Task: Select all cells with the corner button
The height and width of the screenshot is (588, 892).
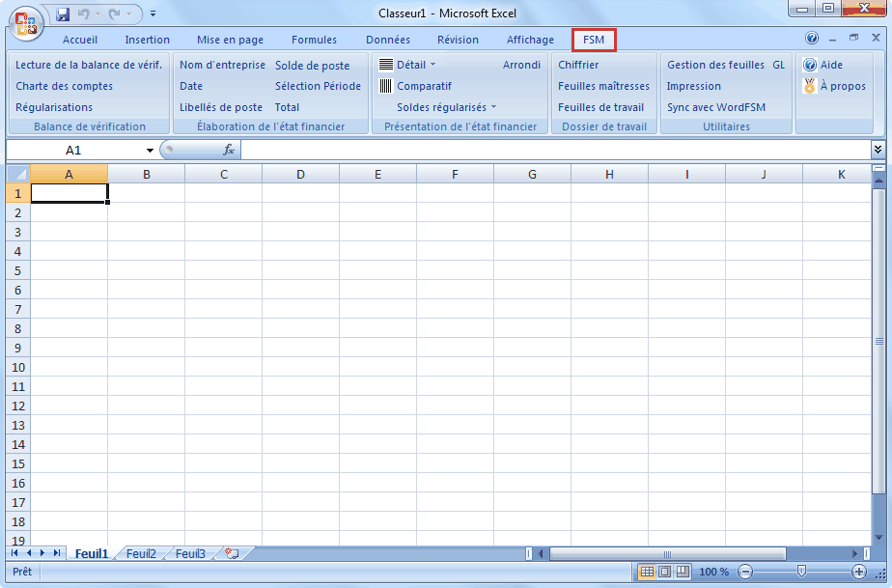Action: [18, 174]
